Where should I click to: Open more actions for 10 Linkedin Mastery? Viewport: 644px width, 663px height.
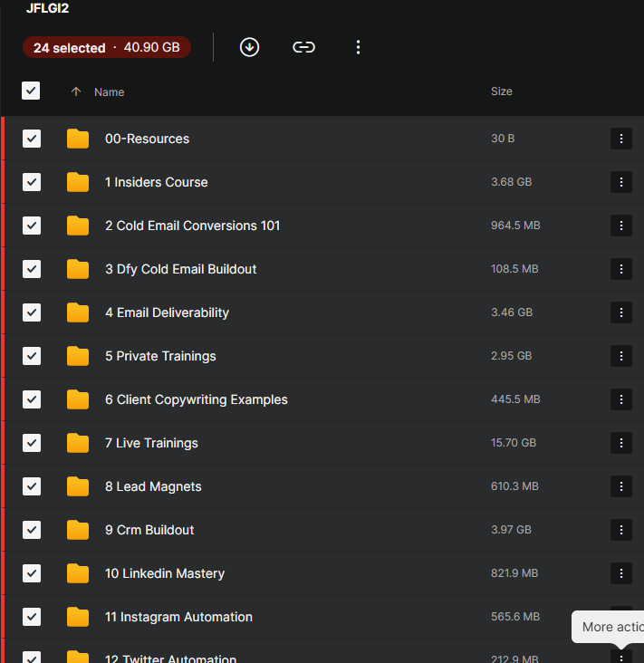click(x=620, y=573)
